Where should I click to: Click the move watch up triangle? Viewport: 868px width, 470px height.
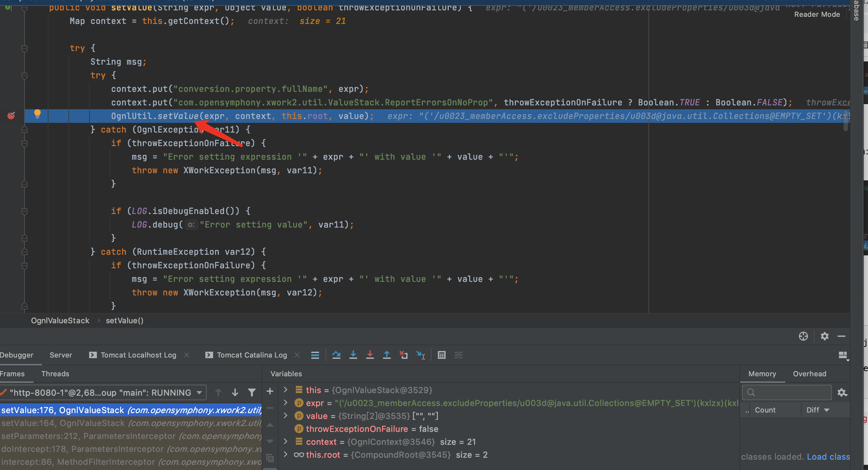(x=270, y=425)
